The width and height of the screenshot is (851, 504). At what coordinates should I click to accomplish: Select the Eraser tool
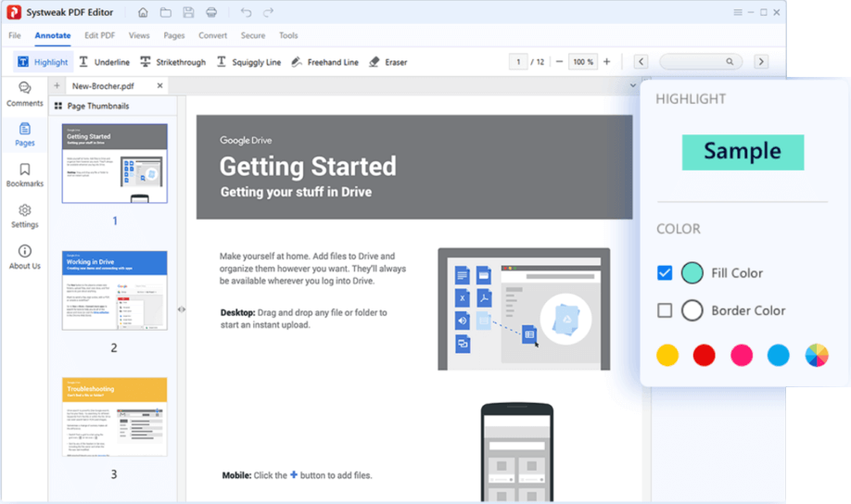(388, 62)
